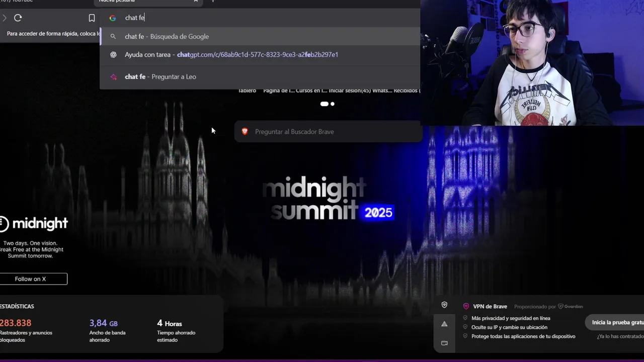
Task: Click the Follow on X button
Action: tap(33, 279)
